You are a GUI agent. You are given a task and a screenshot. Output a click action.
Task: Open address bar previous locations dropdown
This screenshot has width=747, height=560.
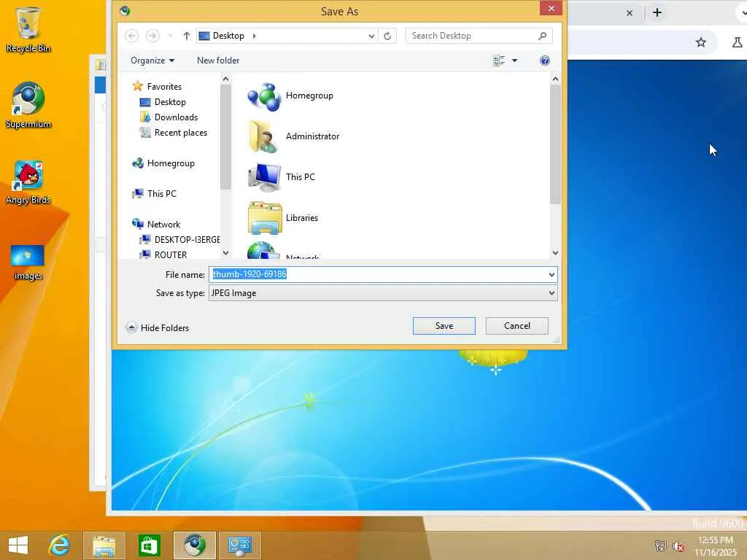[371, 36]
